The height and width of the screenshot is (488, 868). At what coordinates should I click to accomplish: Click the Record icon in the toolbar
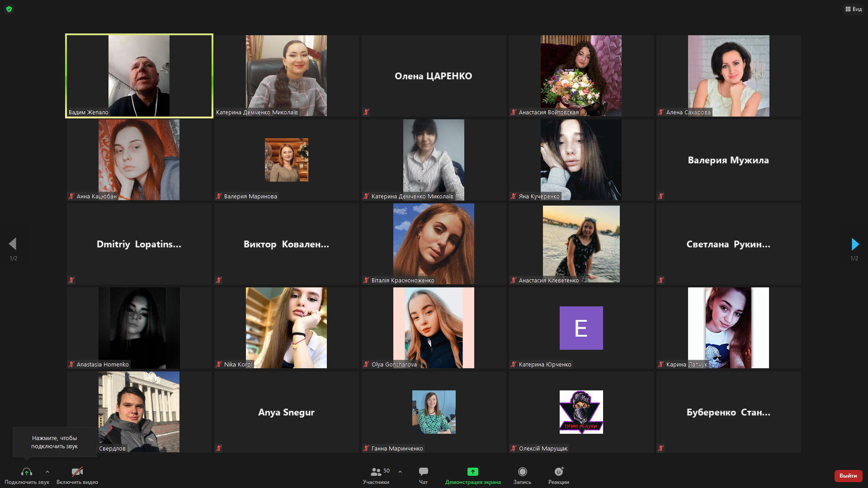tap(522, 472)
